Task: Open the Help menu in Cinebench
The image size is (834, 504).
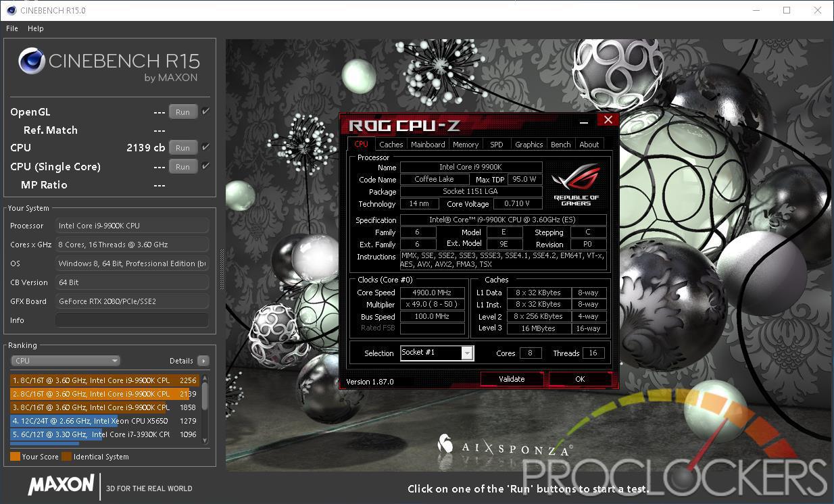Action: pyautogui.click(x=36, y=28)
